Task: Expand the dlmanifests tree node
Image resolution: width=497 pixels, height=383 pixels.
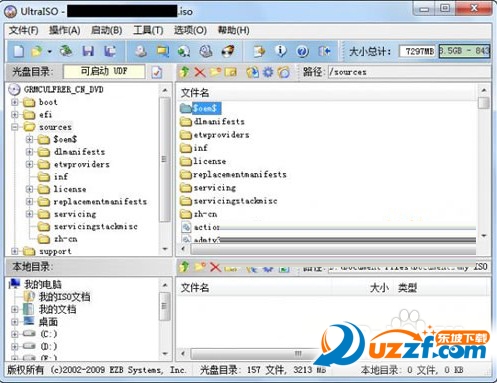Action: coord(29,152)
